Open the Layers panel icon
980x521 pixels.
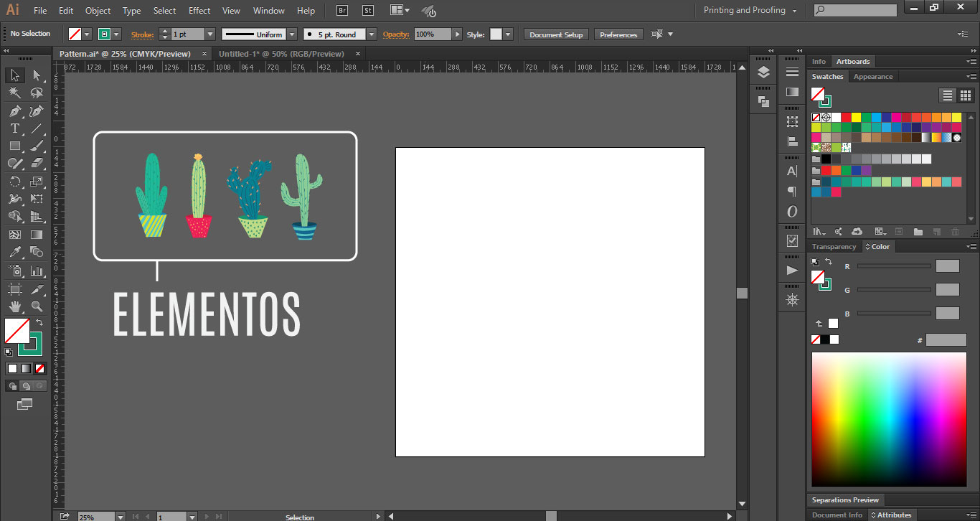point(763,72)
